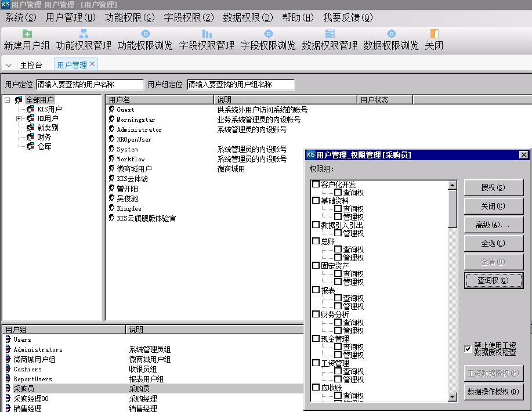Select the Workflow user icon
This screenshot has height=412, width=532.
coord(111,158)
